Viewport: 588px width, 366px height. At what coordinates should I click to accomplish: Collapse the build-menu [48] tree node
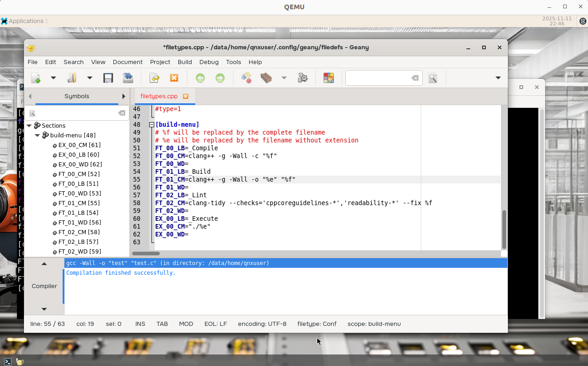[x=37, y=136]
